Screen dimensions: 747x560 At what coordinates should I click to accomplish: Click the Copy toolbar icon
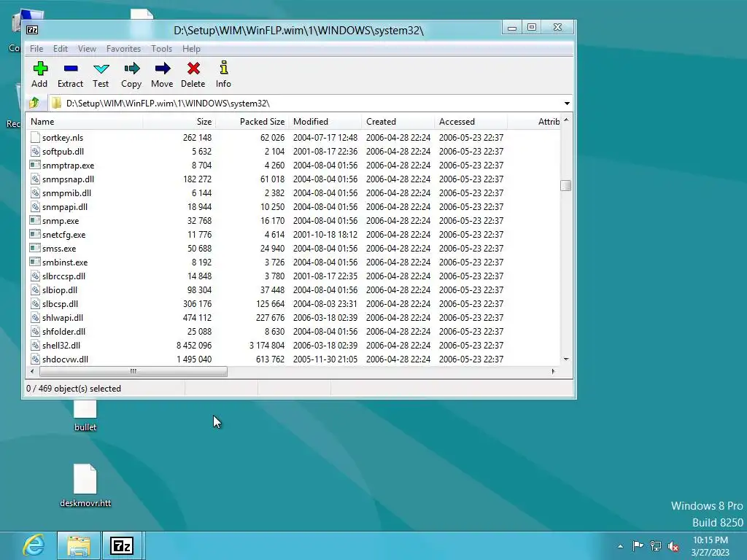tap(131, 69)
